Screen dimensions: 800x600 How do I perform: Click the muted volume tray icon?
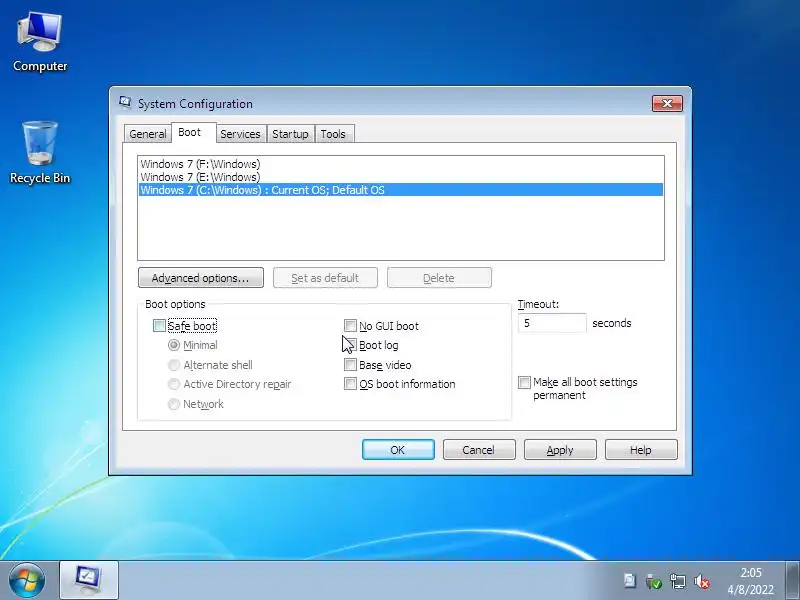[x=702, y=581]
